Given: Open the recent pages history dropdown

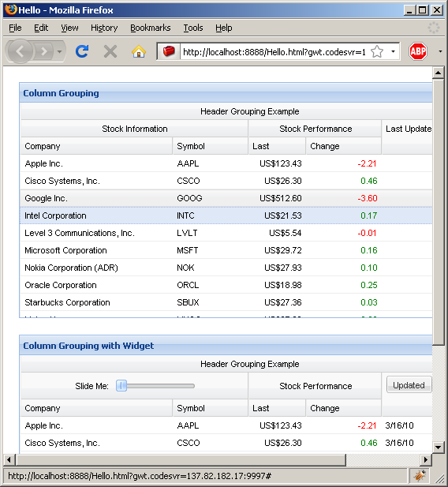Looking at the screenshot, I should (60, 51).
